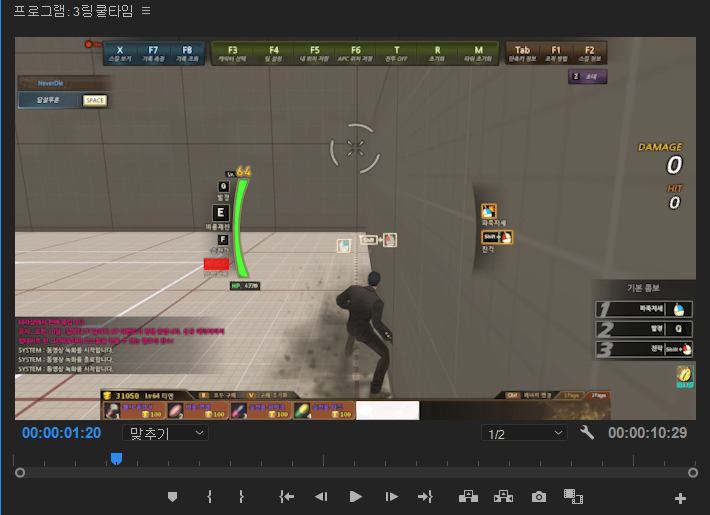
Task: Click the fourth item slot in bottom bar
Action: point(324,410)
